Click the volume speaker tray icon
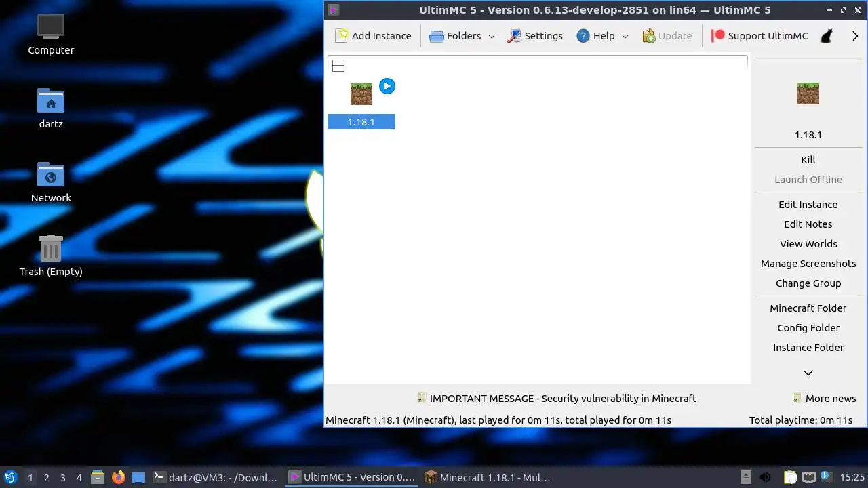The image size is (868, 488). 766,477
